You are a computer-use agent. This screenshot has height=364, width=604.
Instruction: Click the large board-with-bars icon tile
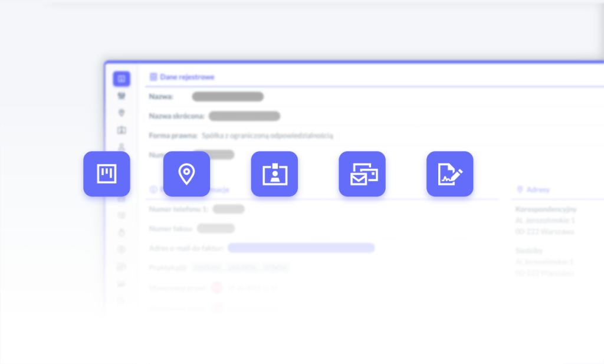[107, 173]
